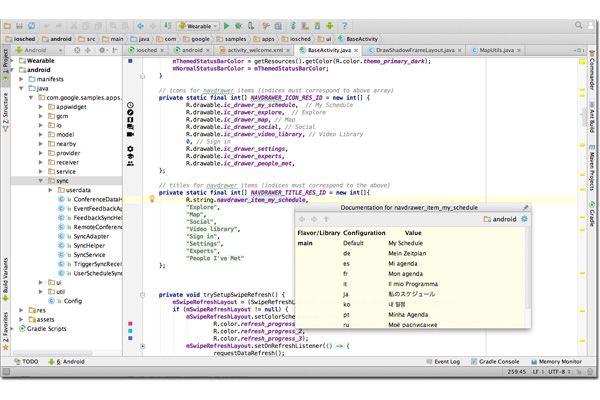Image resolution: width=600 pixels, height=400 pixels.
Task: Collapse the sync folder in project tree
Action: (x=42, y=180)
